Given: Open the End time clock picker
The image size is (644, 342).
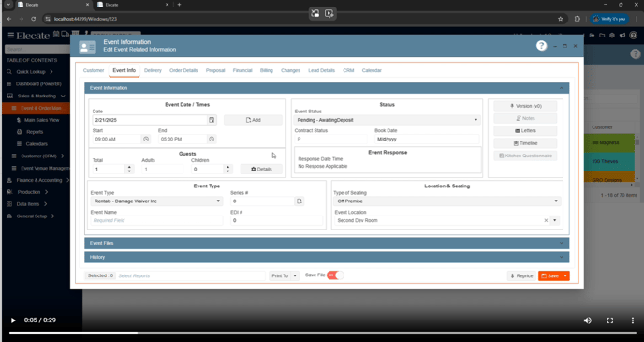Looking at the screenshot, I should click(212, 139).
